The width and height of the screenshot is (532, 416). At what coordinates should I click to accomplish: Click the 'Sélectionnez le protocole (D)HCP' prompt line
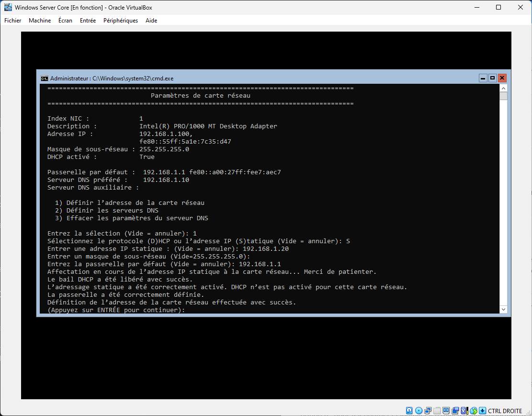tap(199, 241)
